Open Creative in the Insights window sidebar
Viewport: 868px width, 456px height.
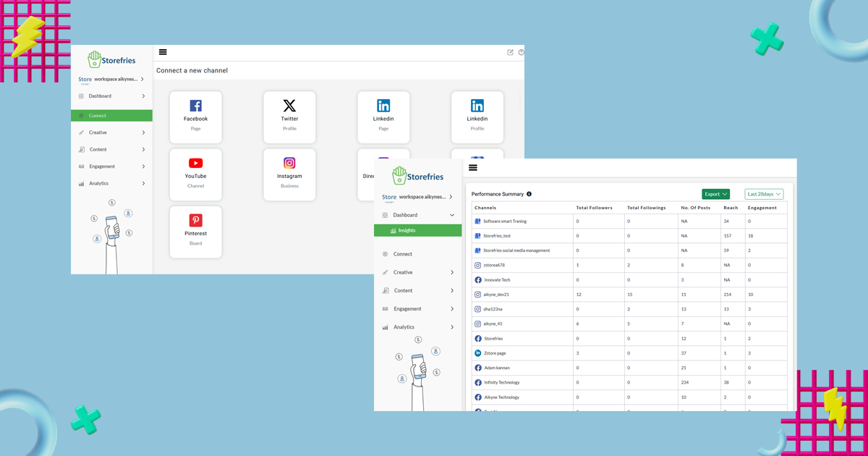point(403,272)
